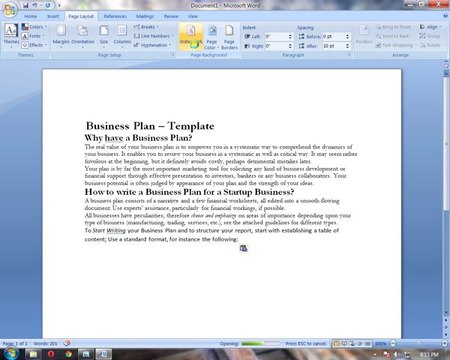The image size is (450, 360).
Task: Click the vertical document scrollbar
Action: 446,143
